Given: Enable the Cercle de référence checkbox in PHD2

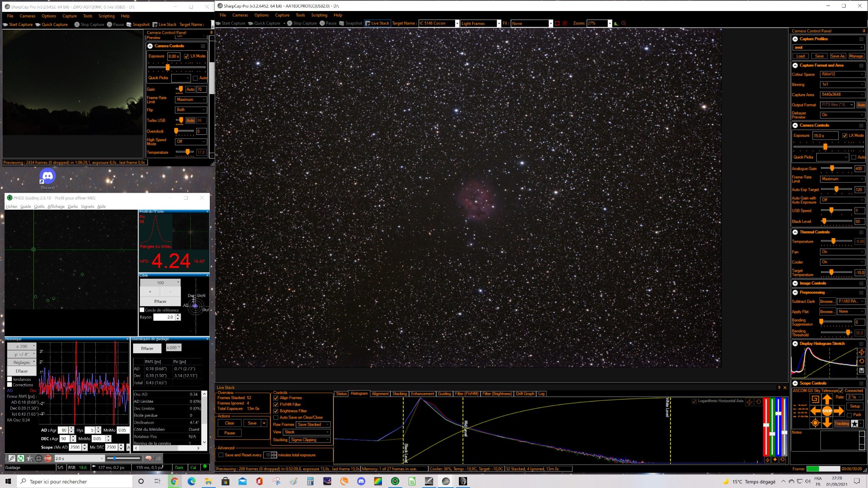Looking at the screenshot, I should pyautogui.click(x=142, y=310).
